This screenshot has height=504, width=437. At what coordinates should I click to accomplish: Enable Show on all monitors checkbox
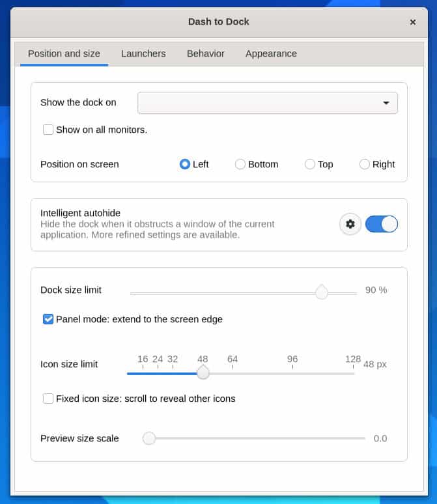[x=48, y=130]
